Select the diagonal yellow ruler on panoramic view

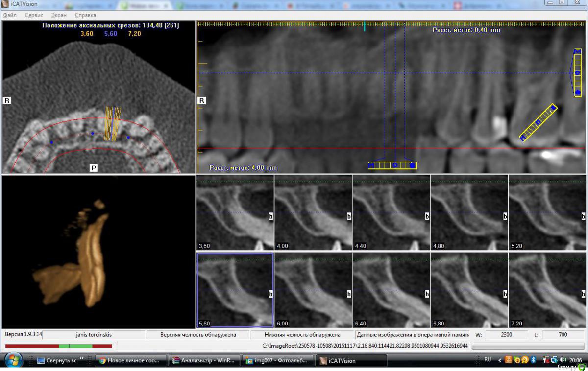pos(538,122)
